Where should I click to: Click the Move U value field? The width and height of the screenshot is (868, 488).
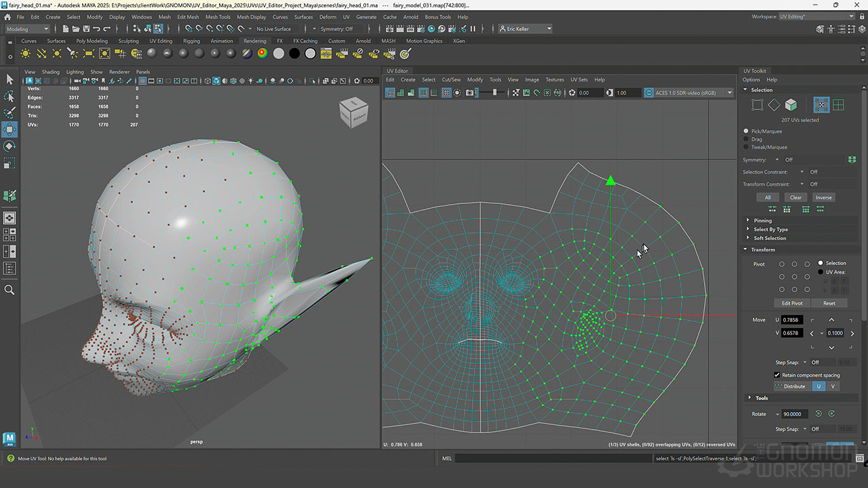[x=792, y=320]
